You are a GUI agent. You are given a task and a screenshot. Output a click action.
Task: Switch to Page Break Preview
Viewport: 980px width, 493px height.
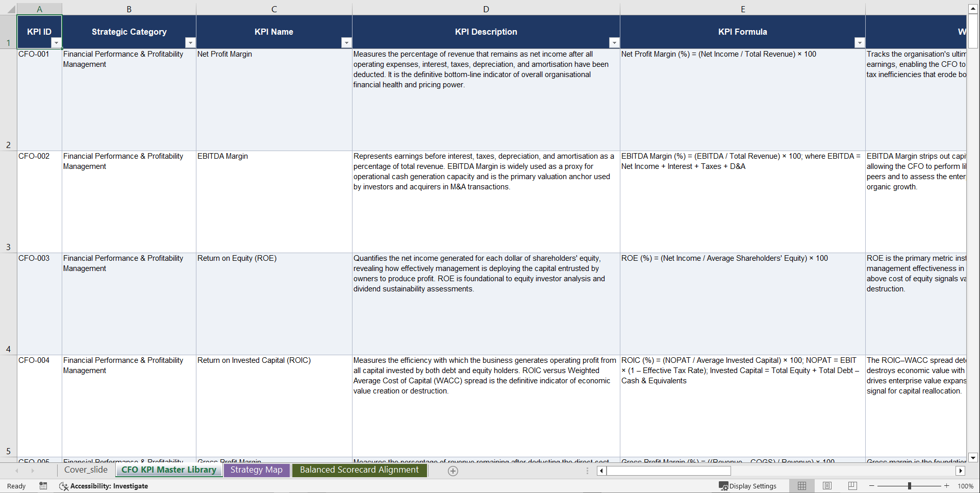pos(852,486)
